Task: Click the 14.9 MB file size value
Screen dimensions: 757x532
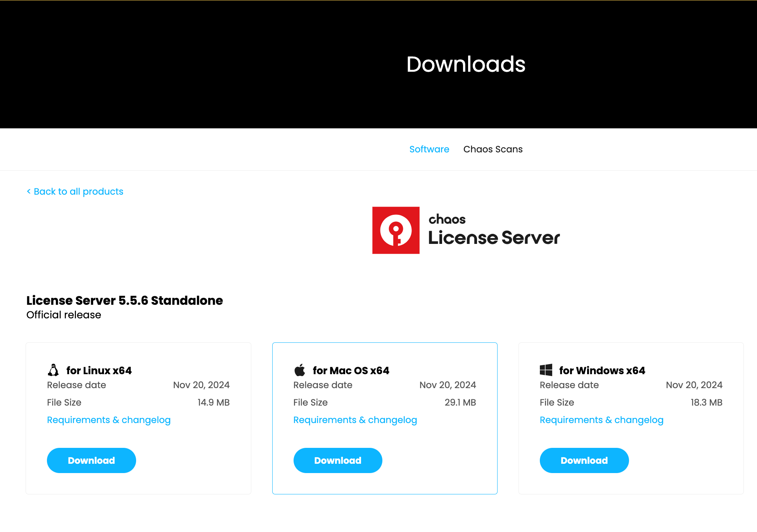Action: 214,402
